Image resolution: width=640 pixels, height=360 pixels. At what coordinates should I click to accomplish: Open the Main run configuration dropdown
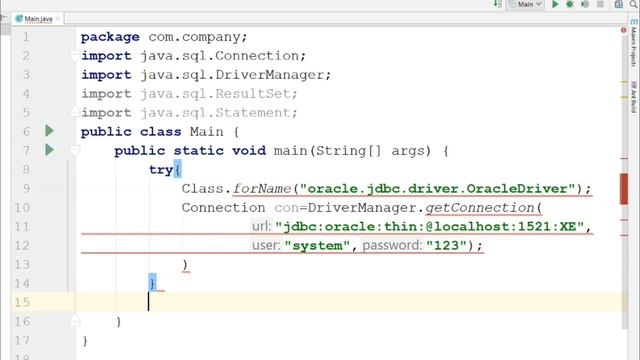(525, 4)
